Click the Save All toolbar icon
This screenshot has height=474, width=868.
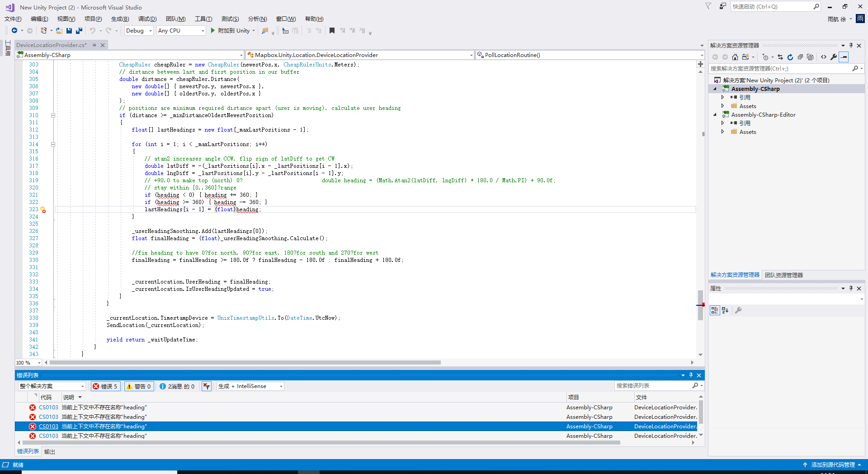[79, 31]
